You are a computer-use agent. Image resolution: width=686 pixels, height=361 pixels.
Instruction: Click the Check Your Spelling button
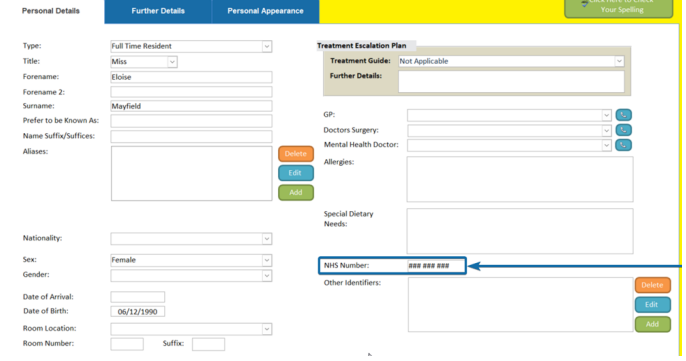click(619, 8)
